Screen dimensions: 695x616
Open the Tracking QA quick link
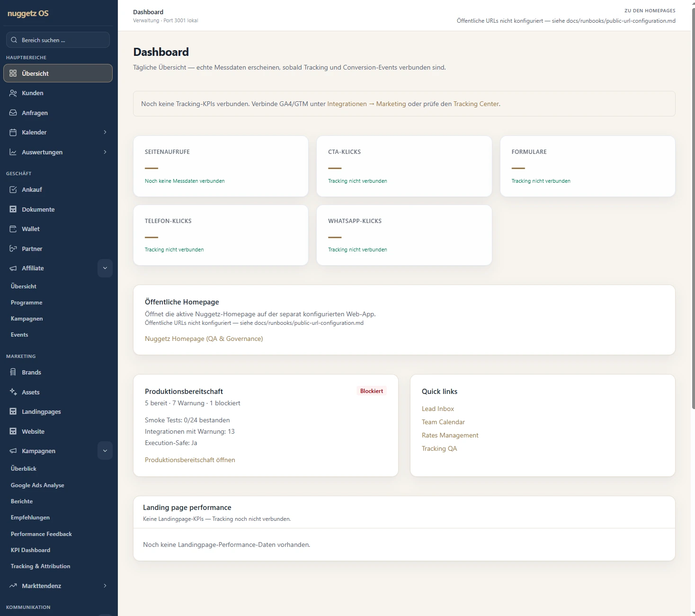click(x=439, y=448)
